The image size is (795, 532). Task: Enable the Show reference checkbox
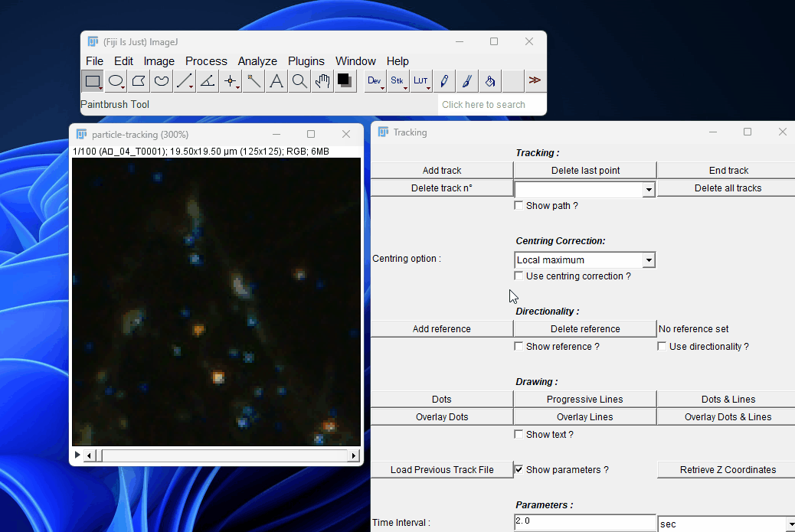coord(519,347)
